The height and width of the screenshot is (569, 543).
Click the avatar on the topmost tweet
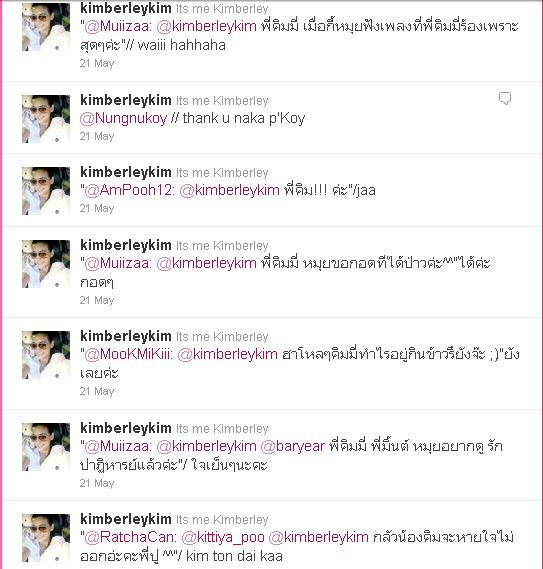46,27
